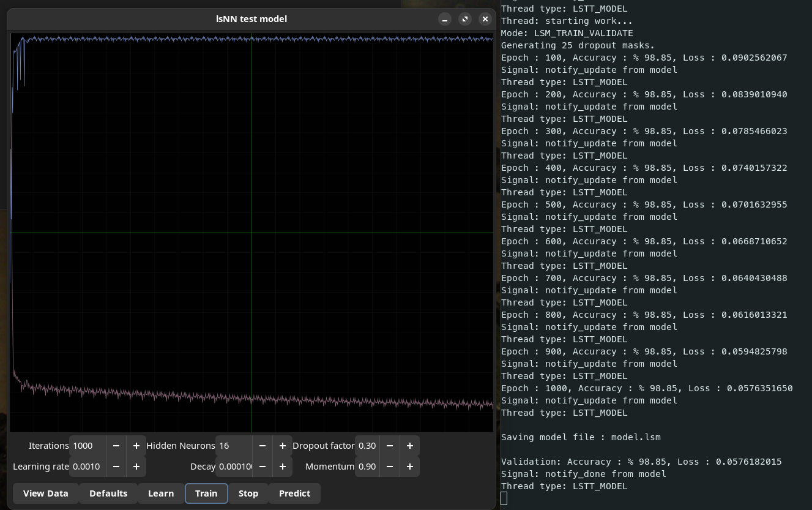Open the View Data panel
812x510 pixels.
(x=45, y=493)
